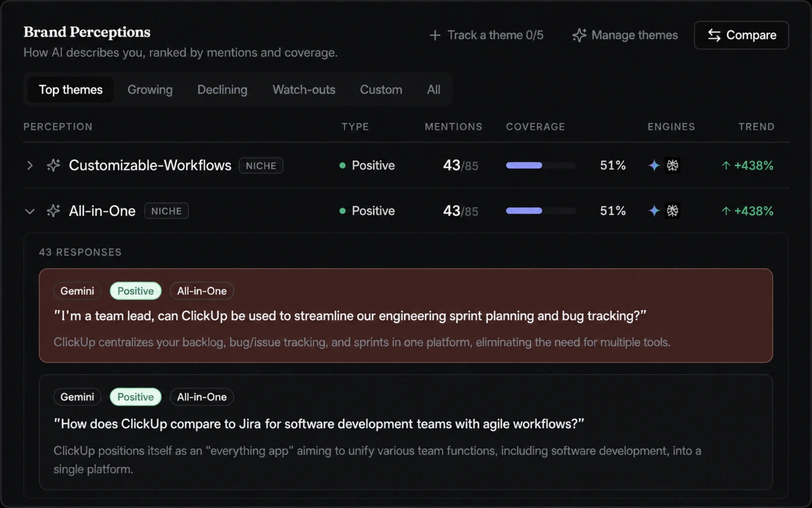Screen dimensions: 812x508
Task: Click All-in-One tag on sprint planning response
Action: 202,291
